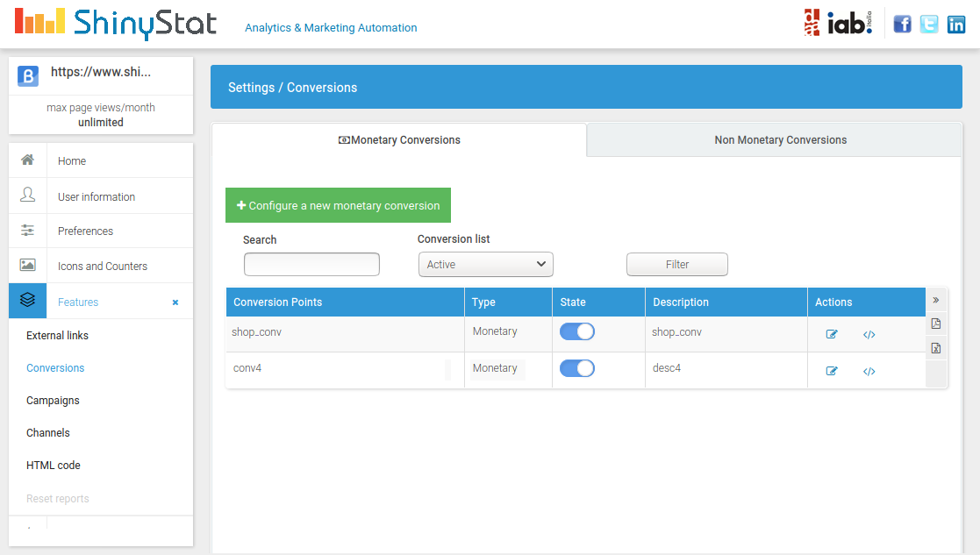The width and height of the screenshot is (980, 555).
Task: Show HTML code for conv4 conversion
Action: (x=869, y=371)
